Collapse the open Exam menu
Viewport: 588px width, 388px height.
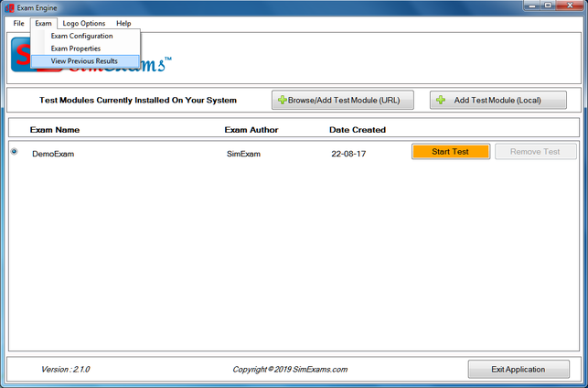(43, 23)
